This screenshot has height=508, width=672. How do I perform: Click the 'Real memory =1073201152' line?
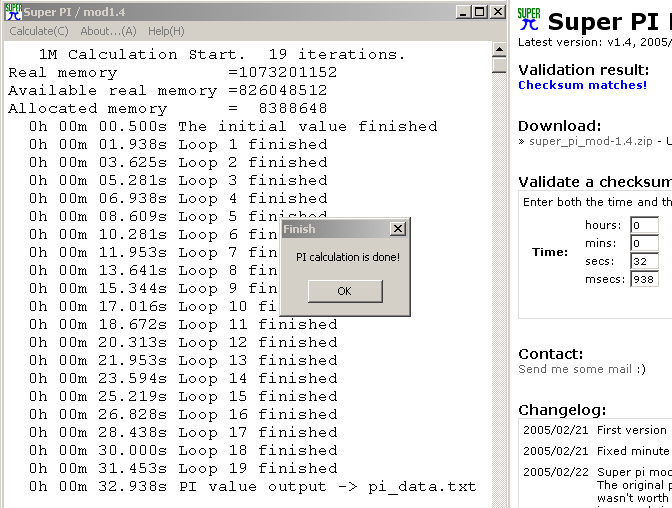pos(173,72)
